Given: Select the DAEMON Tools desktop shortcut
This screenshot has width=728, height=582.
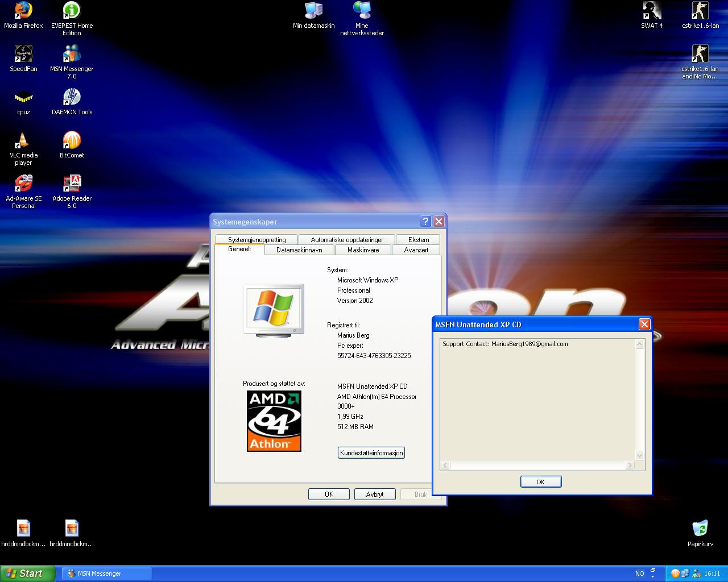Looking at the screenshot, I should 72,102.
